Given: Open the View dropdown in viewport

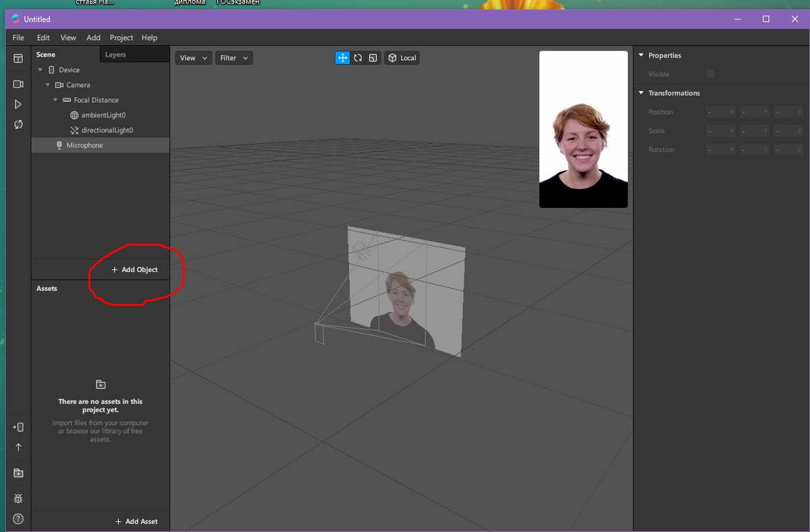Looking at the screenshot, I should [194, 58].
